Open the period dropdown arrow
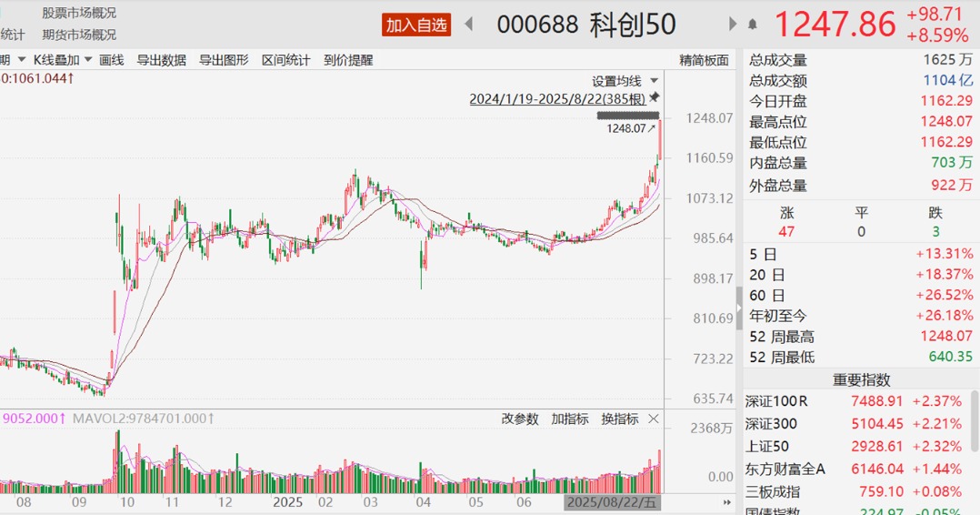 pos(20,61)
